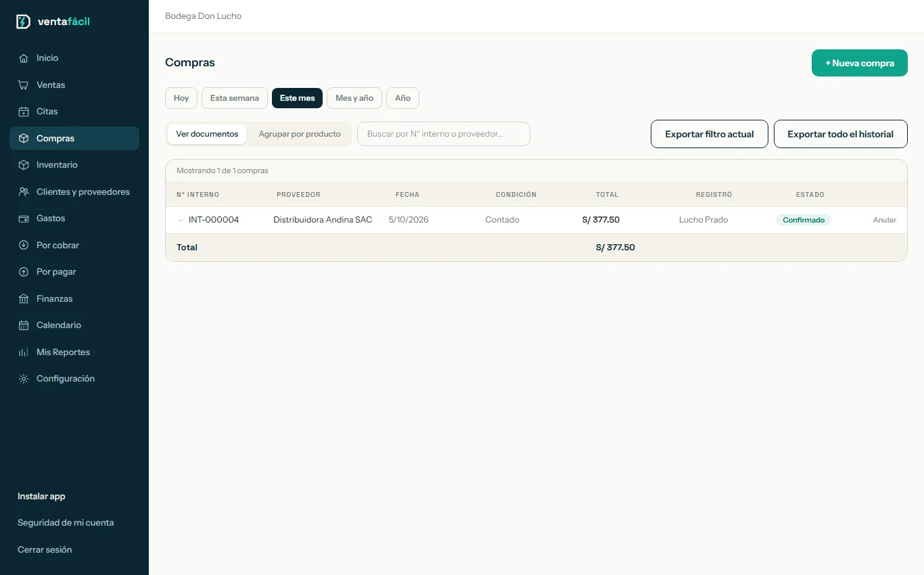Click the Mis Reportes chart icon

pos(24,352)
